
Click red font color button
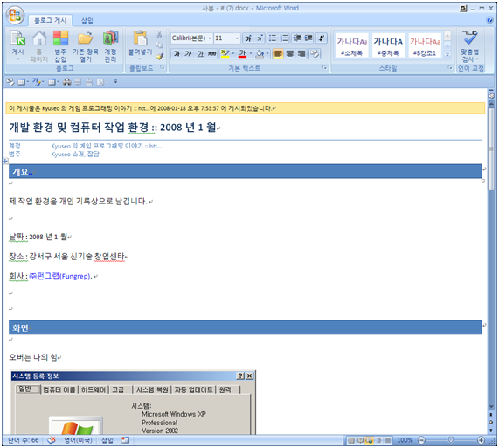242,54
